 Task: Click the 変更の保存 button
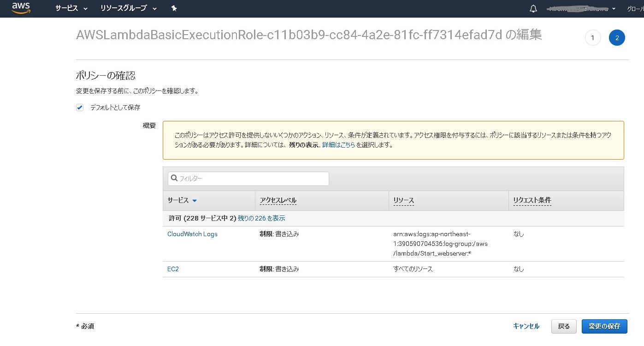click(604, 326)
